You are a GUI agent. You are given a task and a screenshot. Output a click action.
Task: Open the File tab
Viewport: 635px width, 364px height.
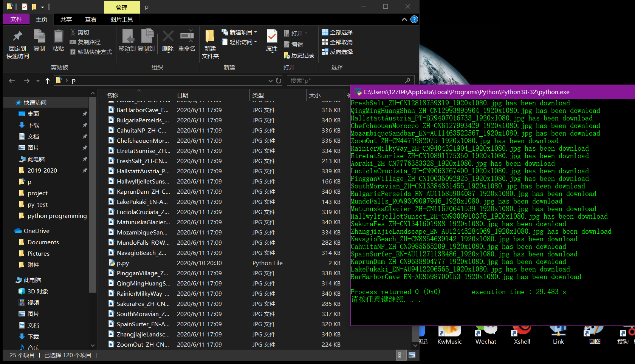coord(16,19)
